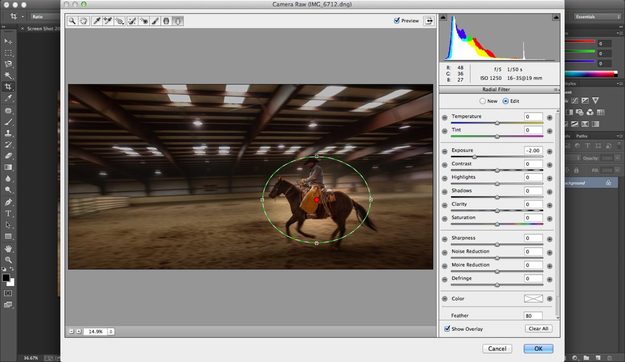The width and height of the screenshot is (625, 362).
Task: Open the Radial Filter panel menu
Action: [556, 90]
